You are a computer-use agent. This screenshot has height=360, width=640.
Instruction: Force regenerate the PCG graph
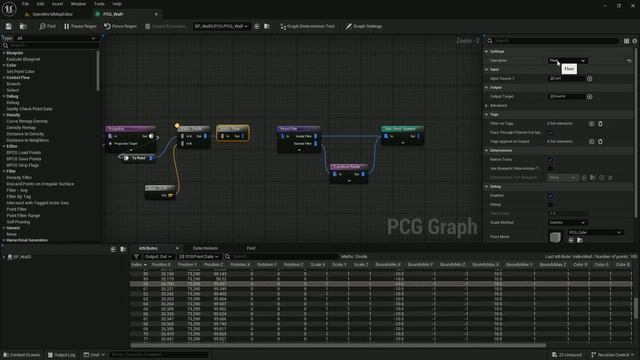coord(120,26)
